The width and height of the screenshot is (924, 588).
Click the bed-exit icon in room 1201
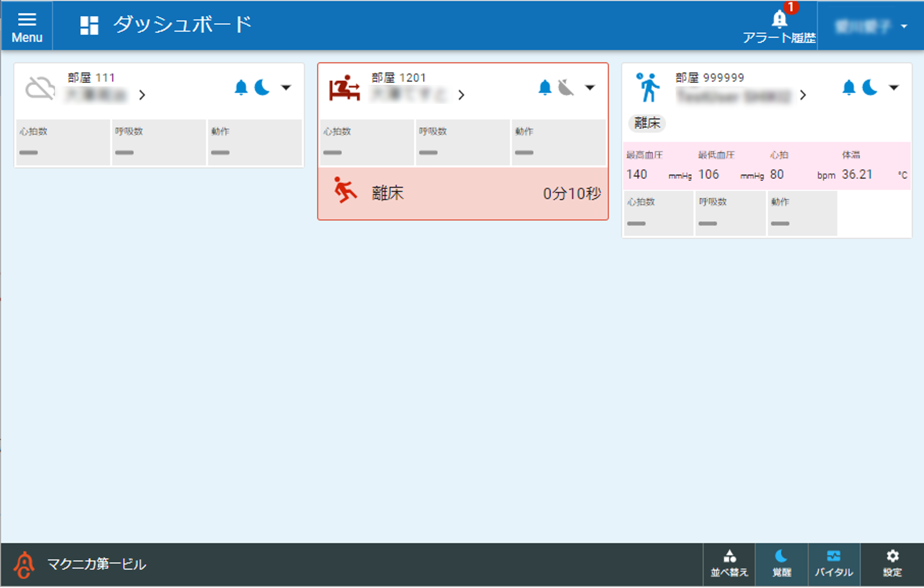tap(344, 88)
